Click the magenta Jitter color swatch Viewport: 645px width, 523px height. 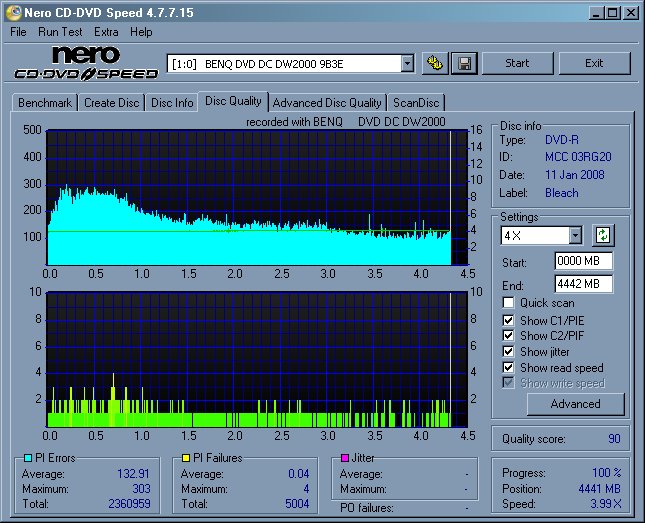[345, 458]
